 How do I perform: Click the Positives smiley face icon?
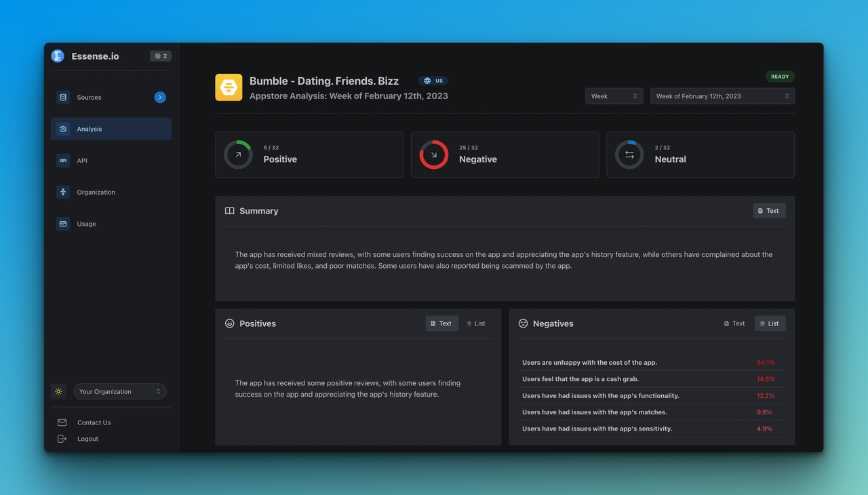[x=230, y=323]
